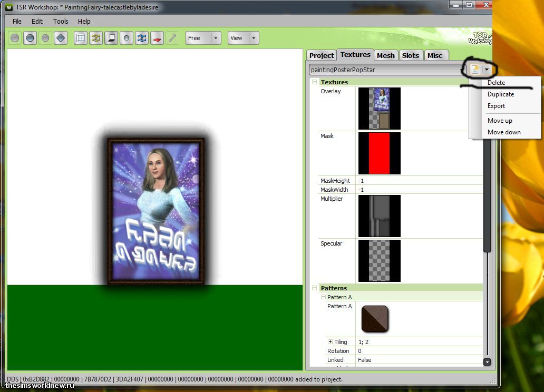Image resolution: width=544 pixels, height=392 pixels.
Task: Collapse the Patterns section
Action: [314, 288]
